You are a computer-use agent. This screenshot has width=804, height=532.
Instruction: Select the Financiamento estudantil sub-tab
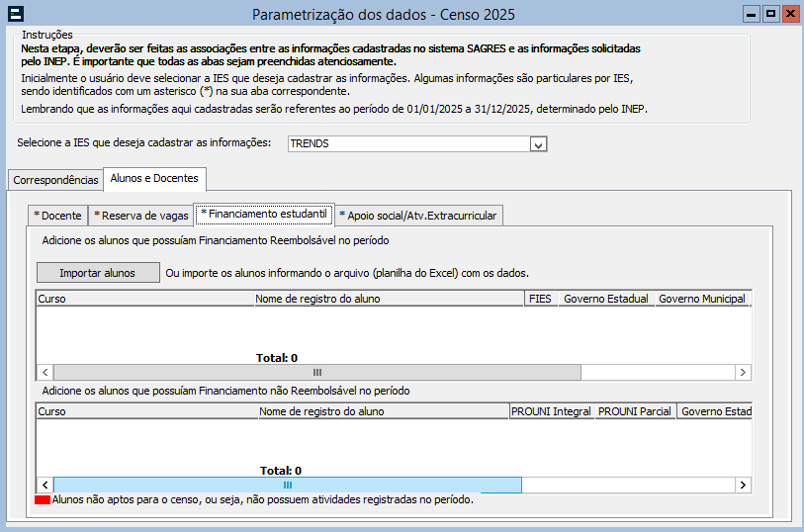(x=264, y=215)
